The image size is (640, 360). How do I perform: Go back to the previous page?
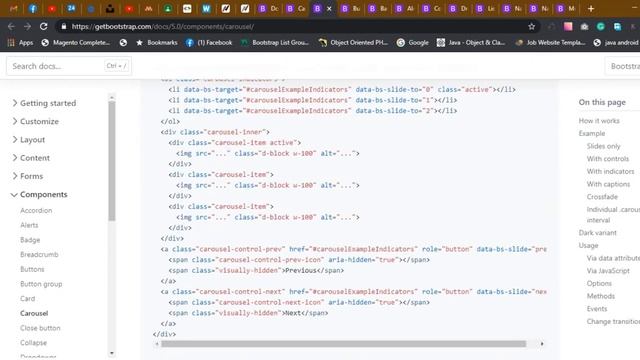[11, 27]
